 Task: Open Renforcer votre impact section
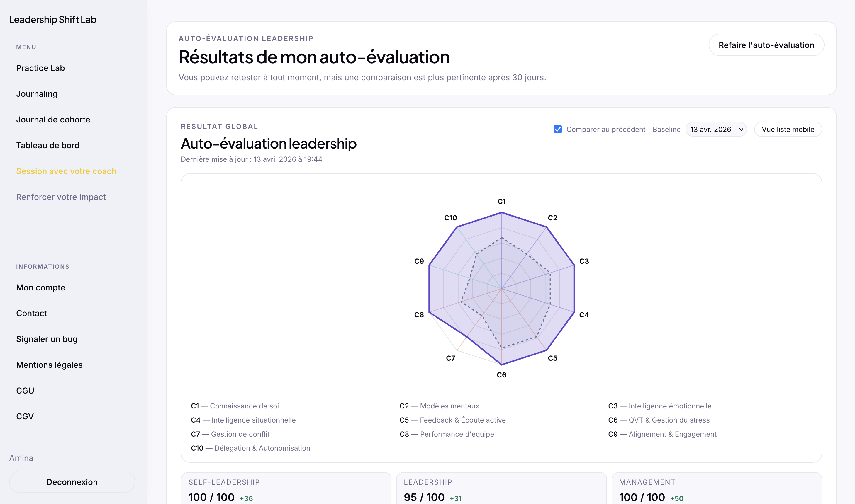click(61, 197)
